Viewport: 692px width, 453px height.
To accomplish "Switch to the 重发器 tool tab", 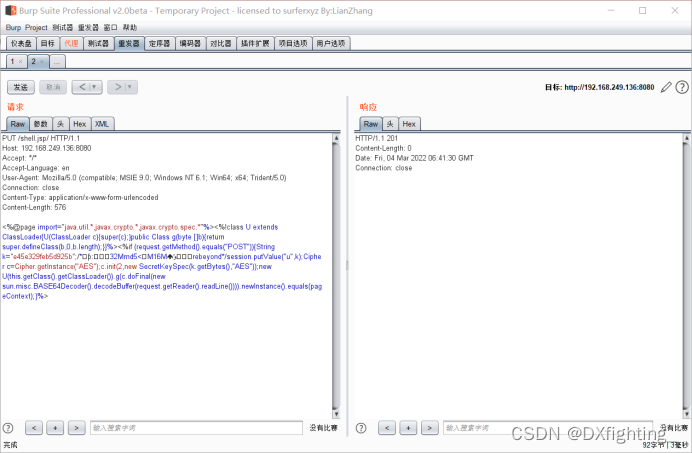I will tap(129, 43).
